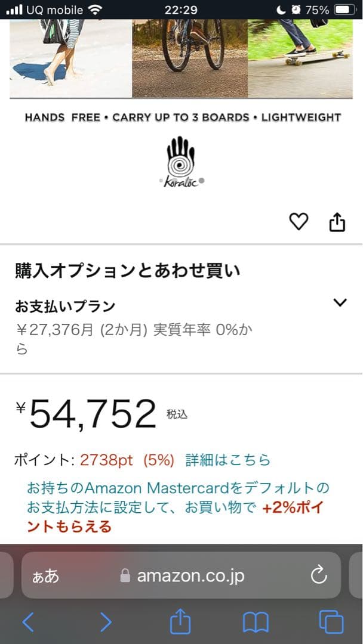Add the surfboard bag to your wish list

[x=299, y=221]
